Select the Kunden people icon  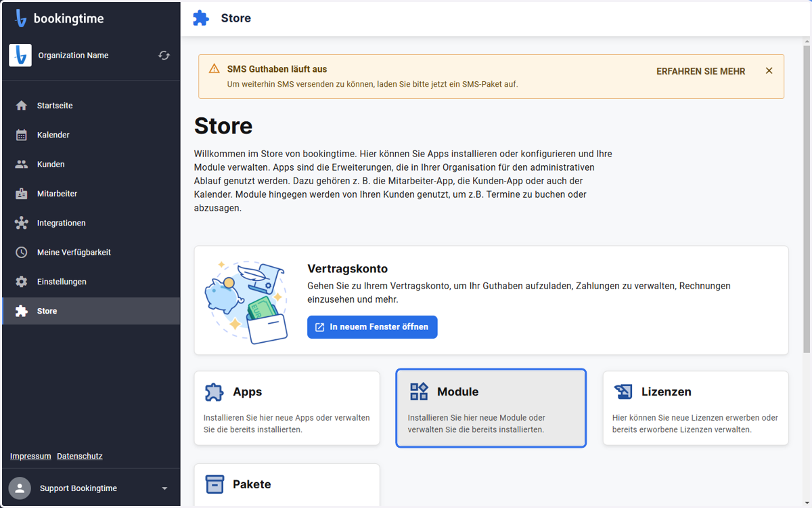coord(22,164)
